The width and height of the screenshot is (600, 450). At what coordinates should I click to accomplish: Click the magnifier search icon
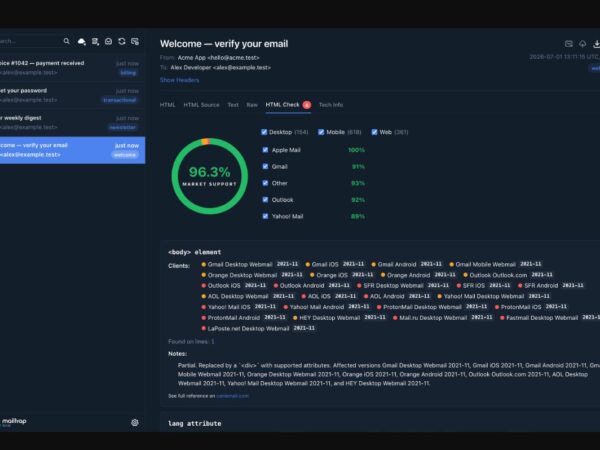[x=67, y=41]
